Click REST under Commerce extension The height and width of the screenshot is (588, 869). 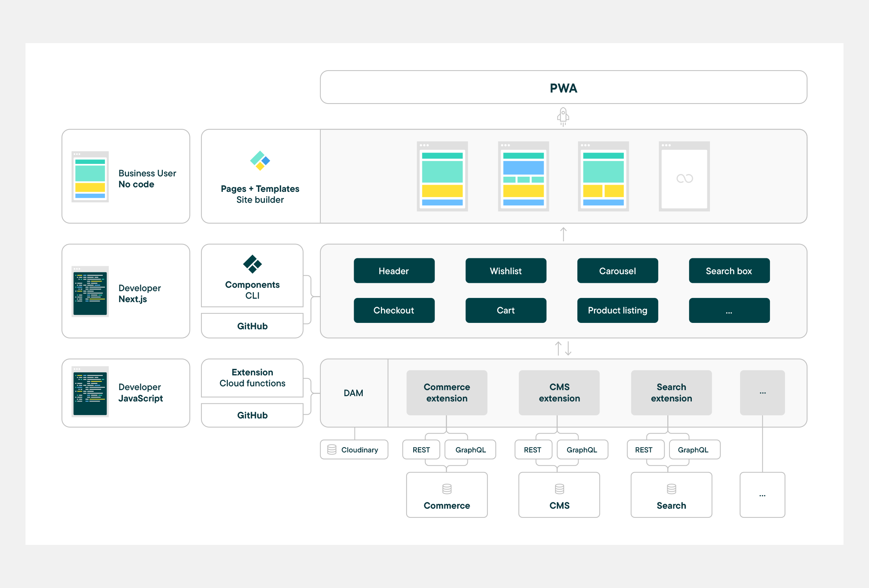coord(421,449)
